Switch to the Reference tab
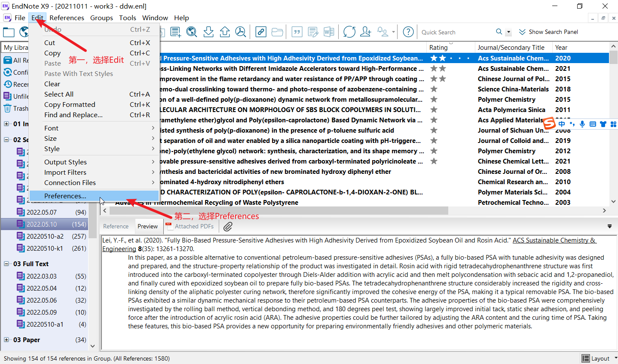The width and height of the screenshot is (618, 364). tap(116, 226)
